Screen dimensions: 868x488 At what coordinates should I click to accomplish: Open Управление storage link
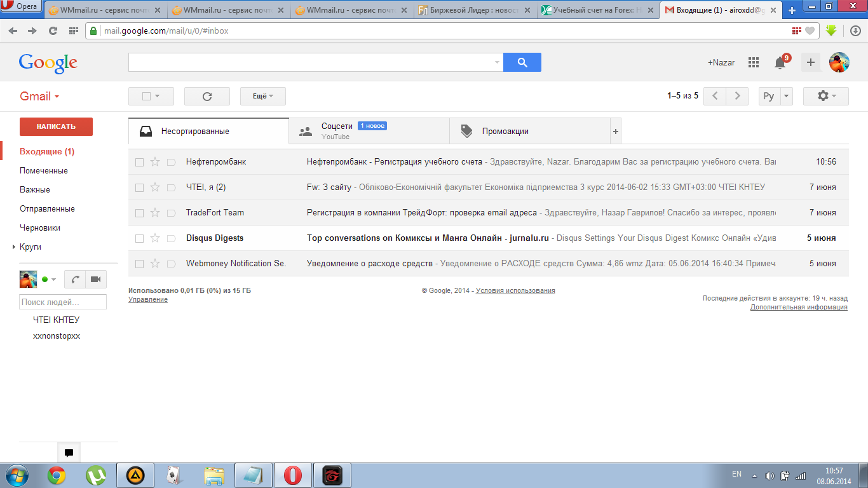pos(148,300)
